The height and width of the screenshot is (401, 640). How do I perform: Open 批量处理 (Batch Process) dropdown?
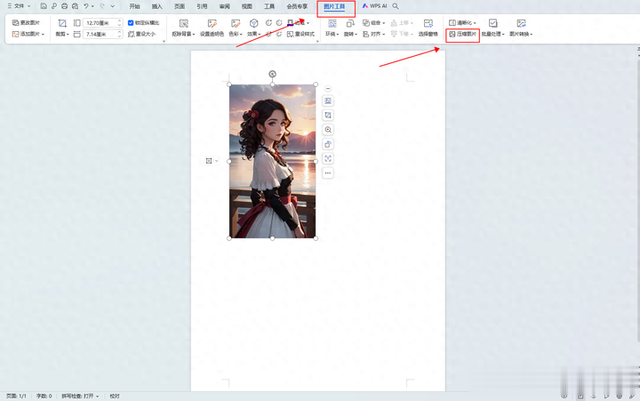click(x=493, y=34)
